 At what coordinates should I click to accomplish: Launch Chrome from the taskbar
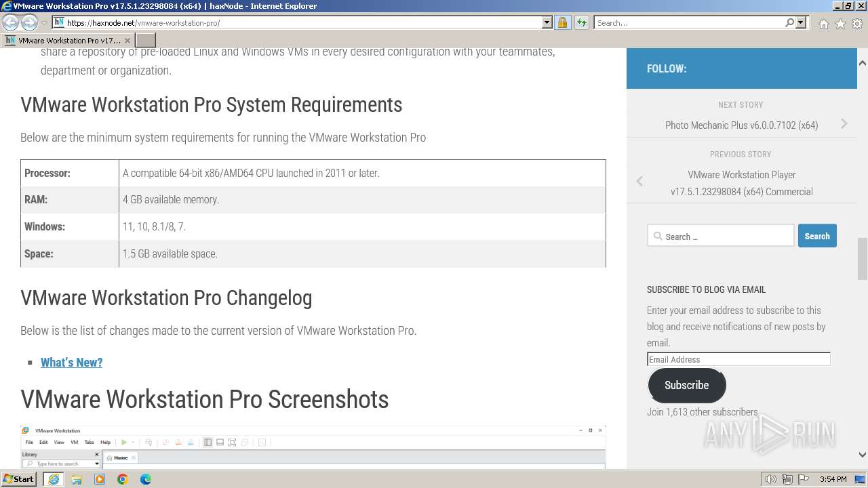(x=123, y=479)
